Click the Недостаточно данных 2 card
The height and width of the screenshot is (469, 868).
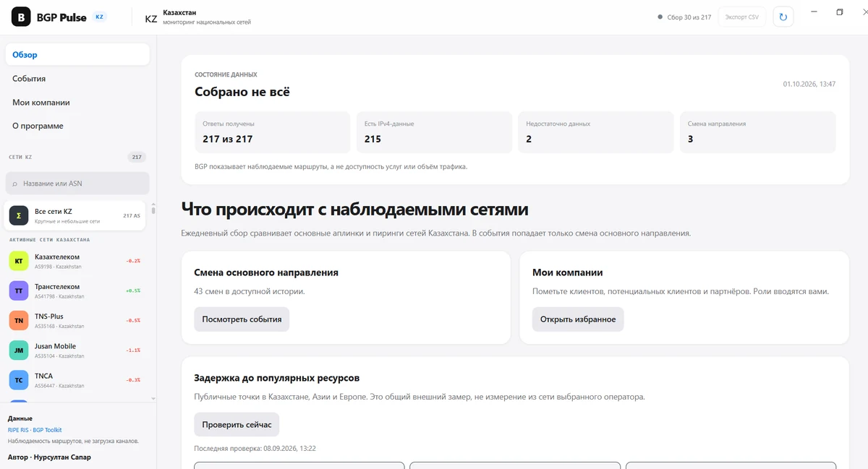tap(596, 132)
